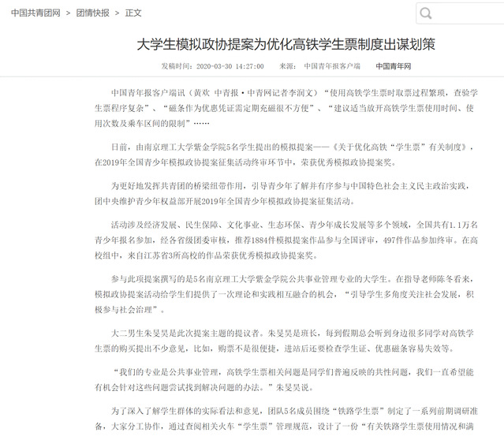Click the publish time 2020-03-30 14:27:00

(212, 66)
